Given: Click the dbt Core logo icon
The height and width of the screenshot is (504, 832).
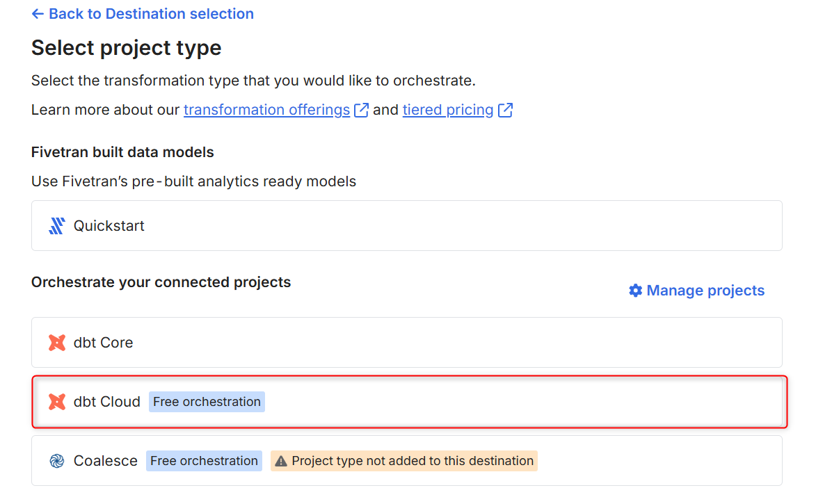Looking at the screenshot, I should [x=57, y=343].
